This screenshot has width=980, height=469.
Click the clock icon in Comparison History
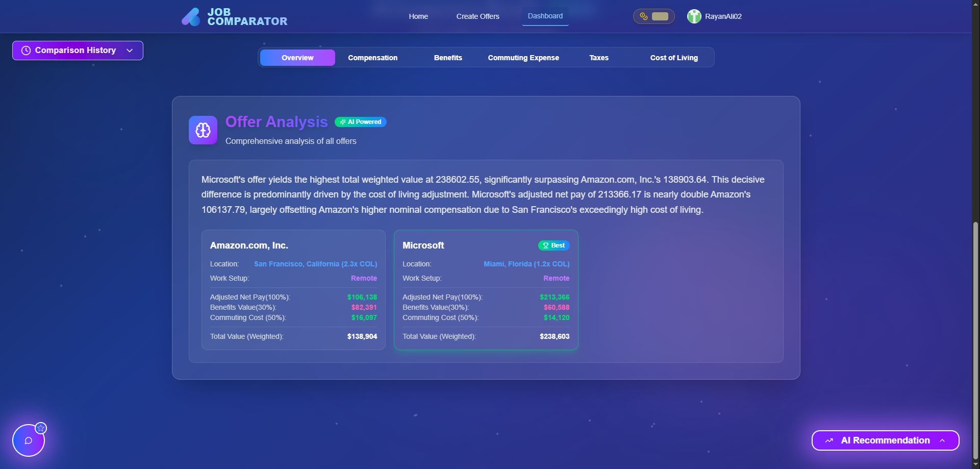point(26,51)
